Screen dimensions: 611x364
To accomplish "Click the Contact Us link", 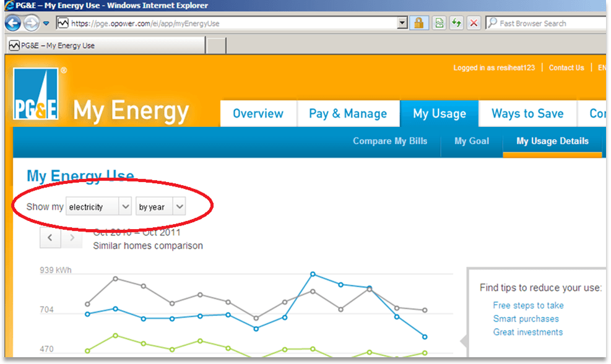I will click(x=566, y=68).
